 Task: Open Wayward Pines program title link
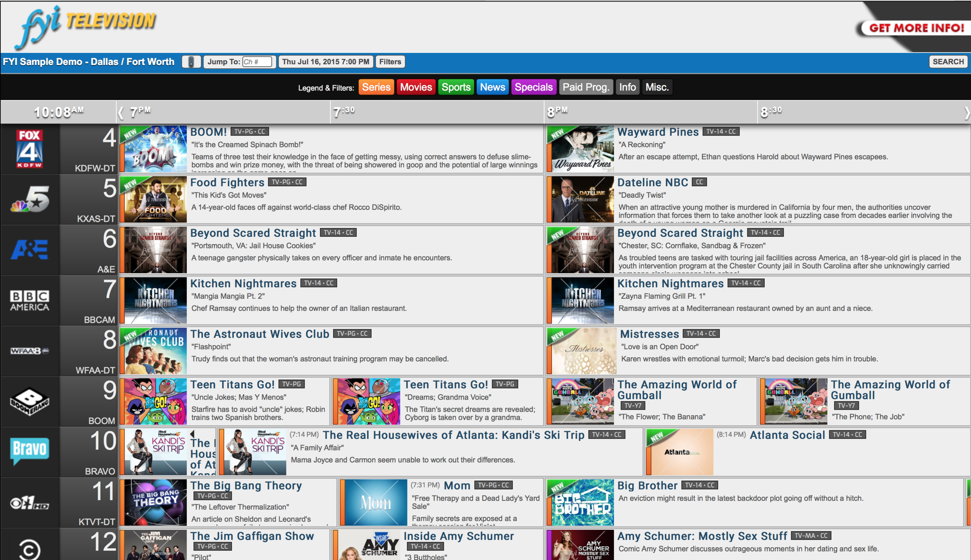pos(658,132)
